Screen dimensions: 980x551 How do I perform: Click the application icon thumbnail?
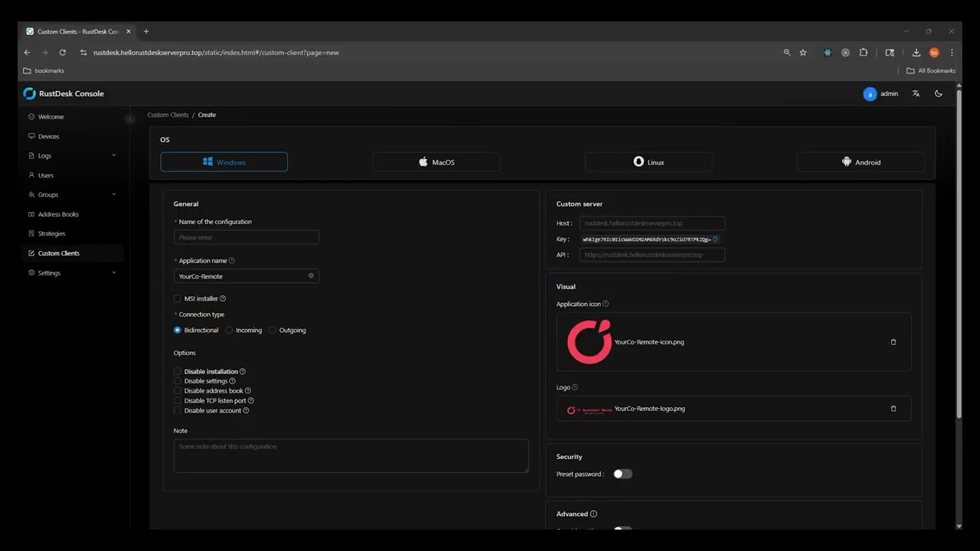(x=590, y=342)
